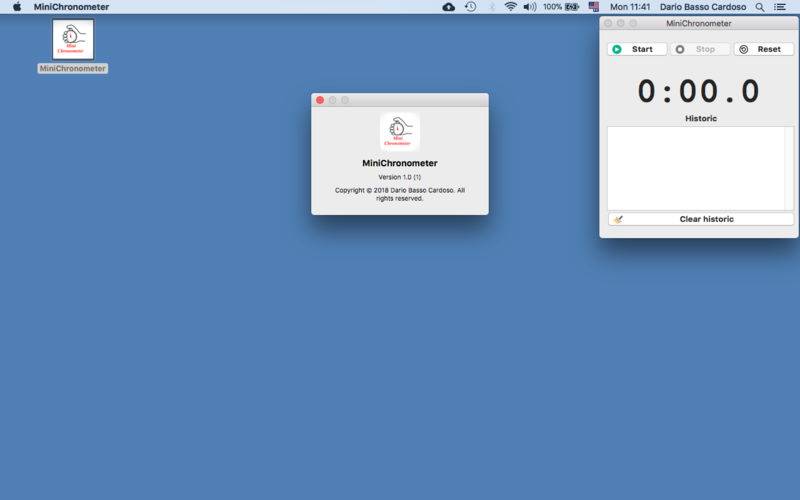
Task: Click the Start button in MiniChronometer
Action: tap(637, 49)
